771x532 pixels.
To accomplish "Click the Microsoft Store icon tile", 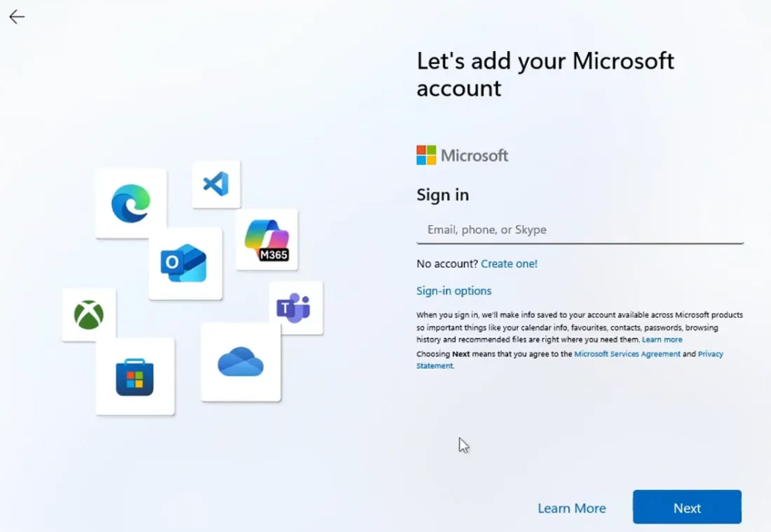I will [135, 376].
